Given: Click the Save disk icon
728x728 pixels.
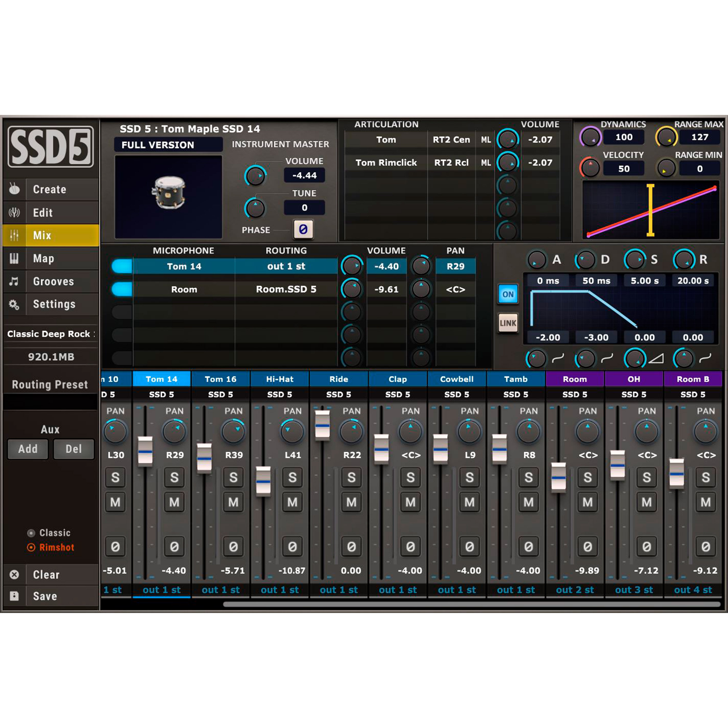Looking at the screenshot, I should (14, 596).
